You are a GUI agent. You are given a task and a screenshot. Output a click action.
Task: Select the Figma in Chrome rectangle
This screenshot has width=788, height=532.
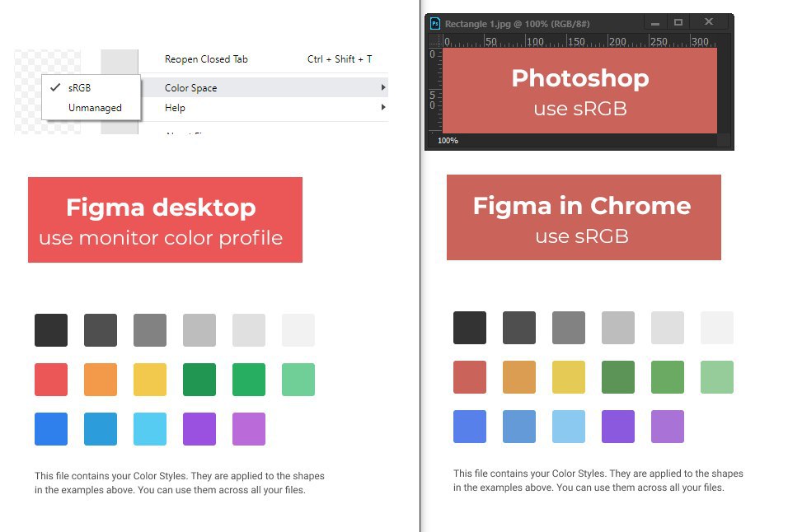pyautogui.click(x=584, y=217)
